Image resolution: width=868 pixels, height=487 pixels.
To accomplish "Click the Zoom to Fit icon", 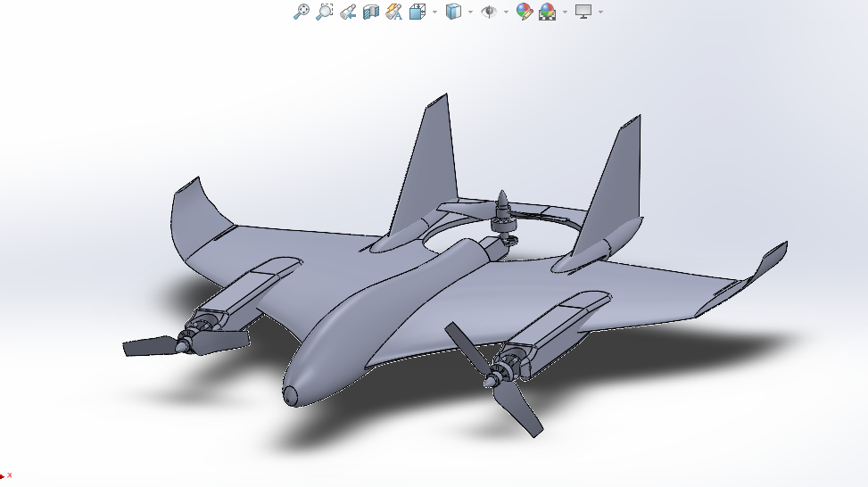I will click(302, 12).
